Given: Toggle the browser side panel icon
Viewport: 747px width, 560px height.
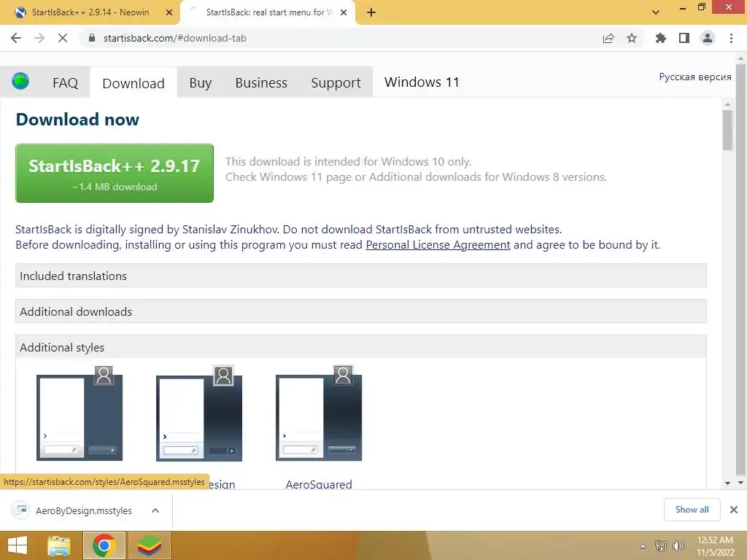Looking at the screenshot, I should click(684, 38).
